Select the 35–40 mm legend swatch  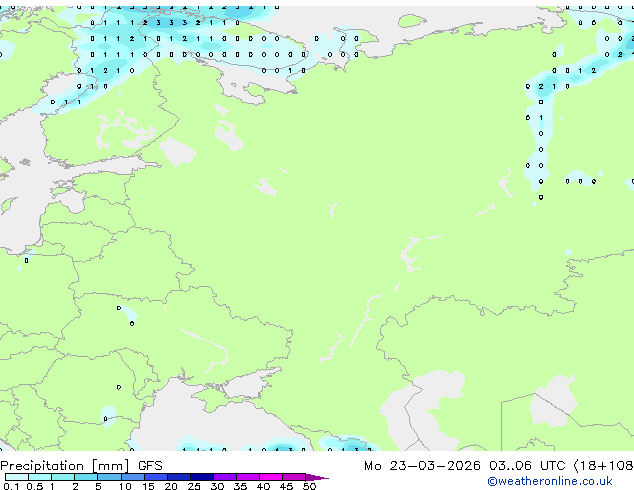pyautogui.click(x=248, y=477)
